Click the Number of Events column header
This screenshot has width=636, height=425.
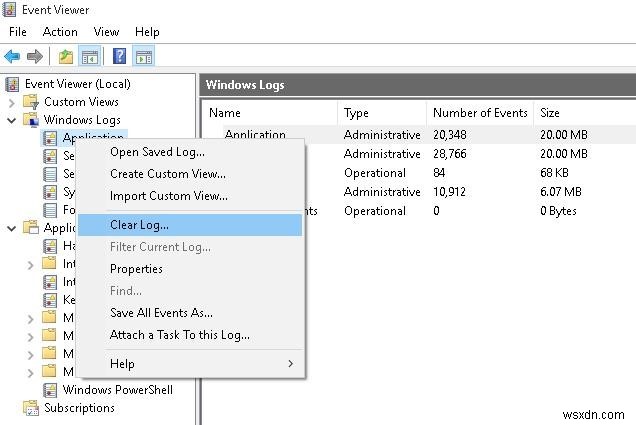click(480, 113)
